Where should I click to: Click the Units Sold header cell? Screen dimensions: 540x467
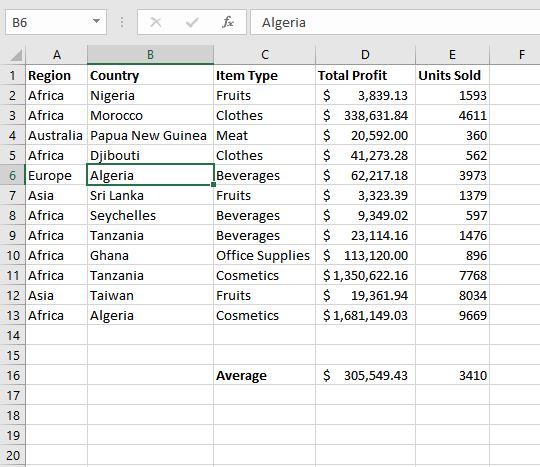click(x=453, y=75)
